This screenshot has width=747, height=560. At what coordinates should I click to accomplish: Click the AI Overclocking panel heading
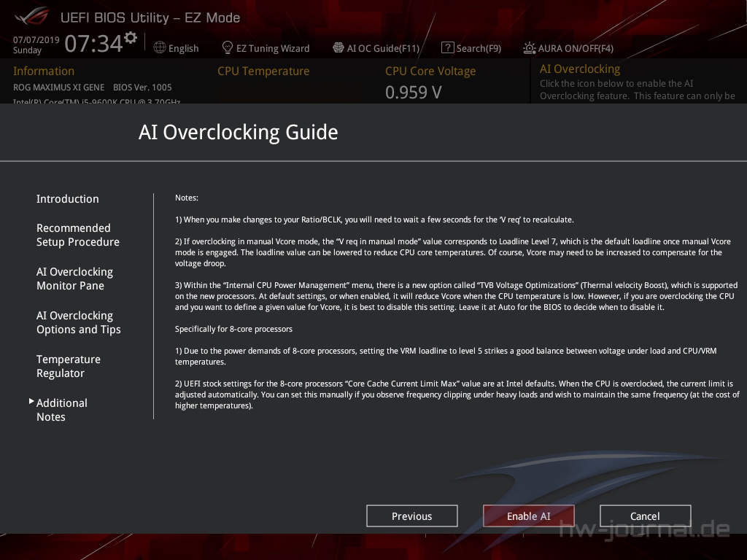(x=580, y=69)
